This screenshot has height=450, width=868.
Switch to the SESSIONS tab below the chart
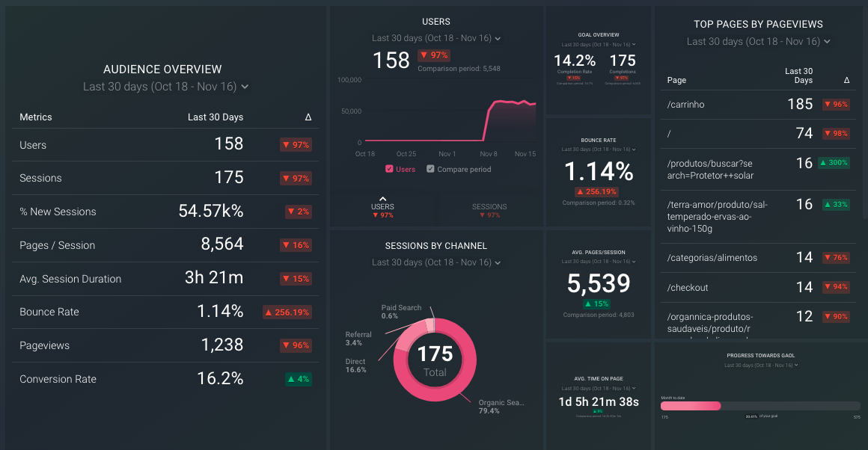(x=489, y=210)
